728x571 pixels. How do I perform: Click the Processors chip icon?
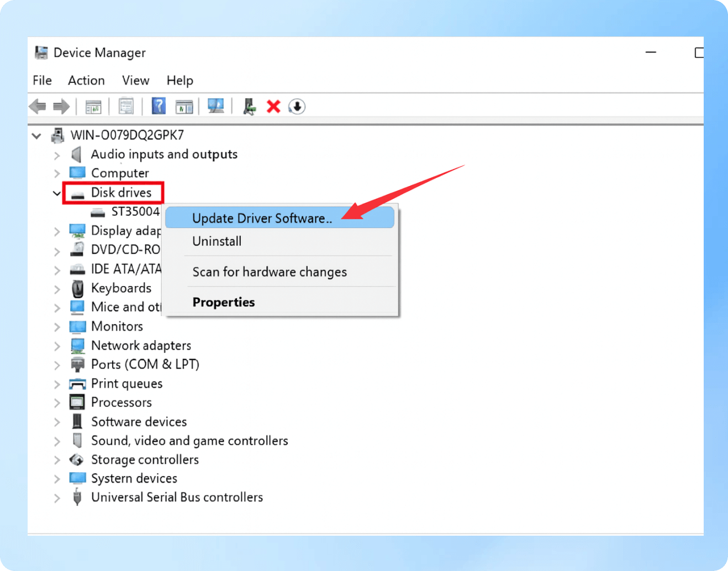(77, 403)
